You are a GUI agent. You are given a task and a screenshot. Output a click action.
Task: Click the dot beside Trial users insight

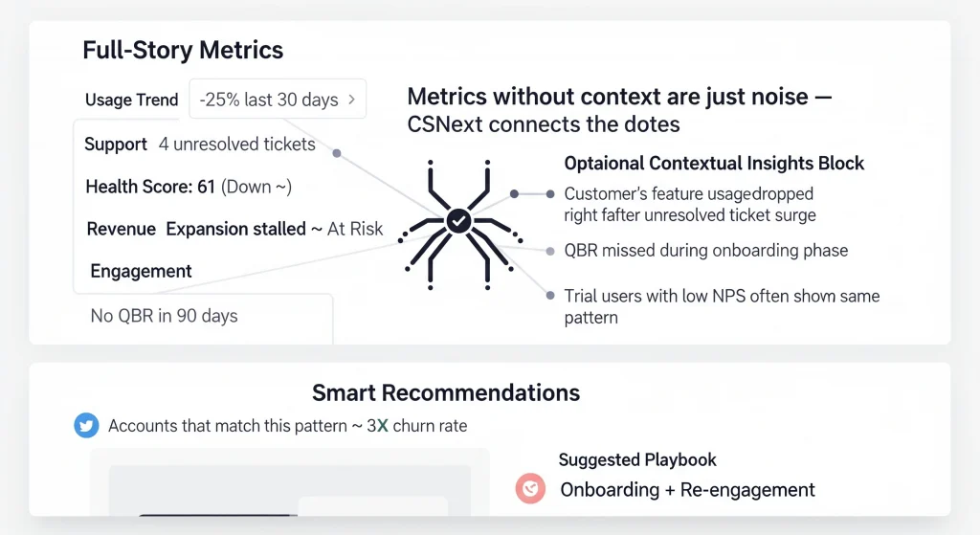(552, 296)
